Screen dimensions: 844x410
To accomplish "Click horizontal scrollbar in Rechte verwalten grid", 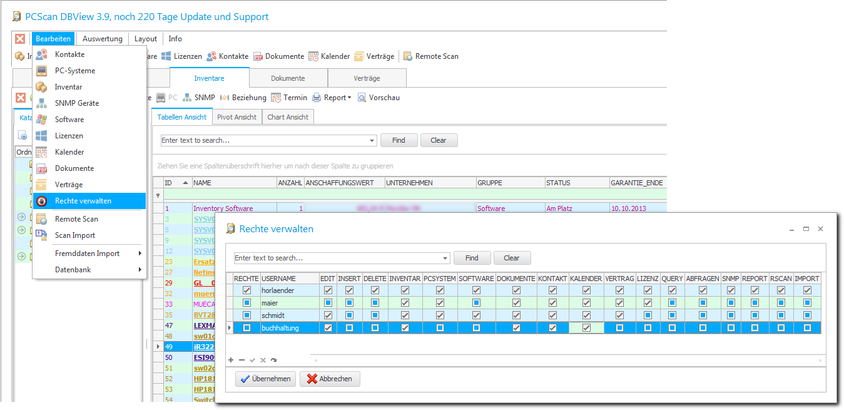I will click(567, 360).
